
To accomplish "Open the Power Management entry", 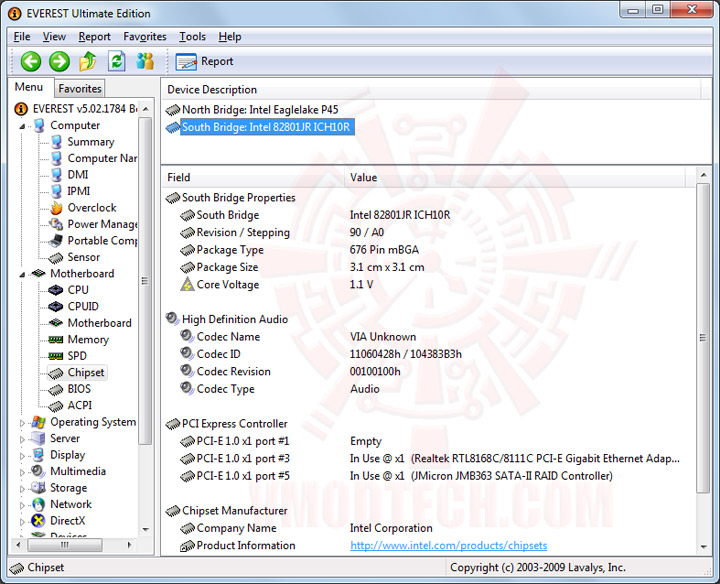I will point(102,224).
